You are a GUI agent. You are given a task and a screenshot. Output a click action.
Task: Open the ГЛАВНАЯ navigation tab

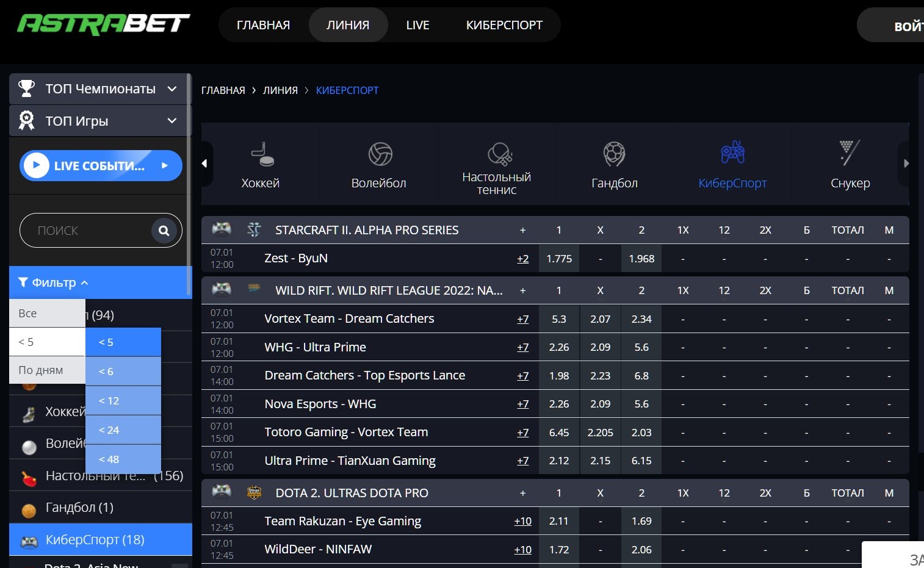click(263, 25)
